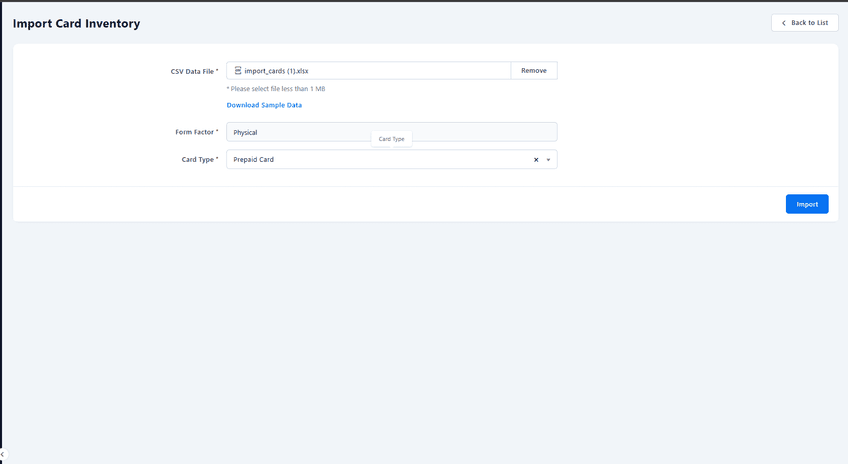The width and height of the screenshot is (848, 464).
Task: Click the sidebar expand chevron at bottom-left
Action: tap(3, 455)
